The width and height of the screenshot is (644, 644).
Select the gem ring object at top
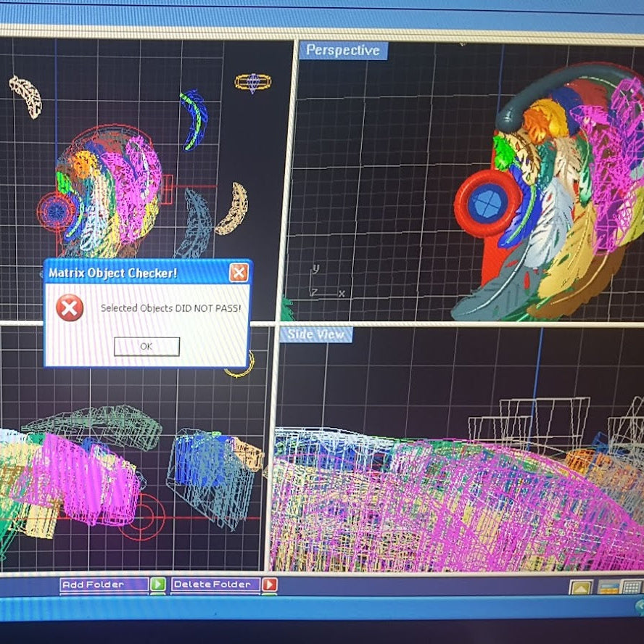tap(252, 82)
